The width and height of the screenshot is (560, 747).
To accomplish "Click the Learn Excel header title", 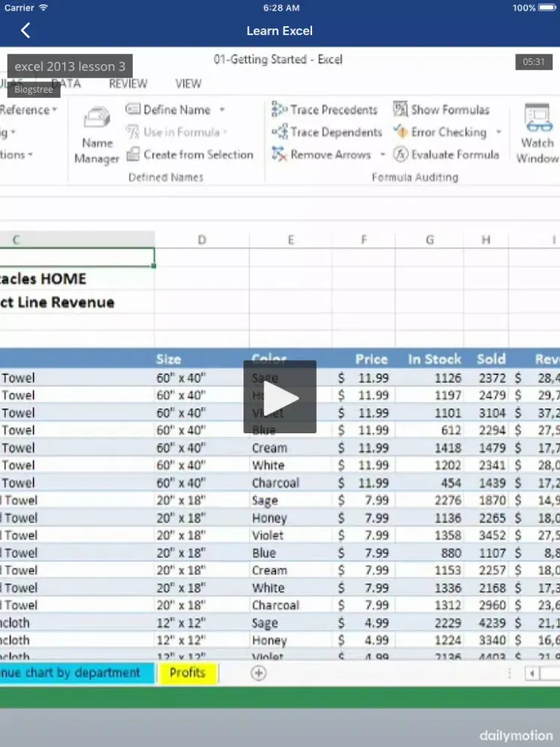I will (279, 31).
